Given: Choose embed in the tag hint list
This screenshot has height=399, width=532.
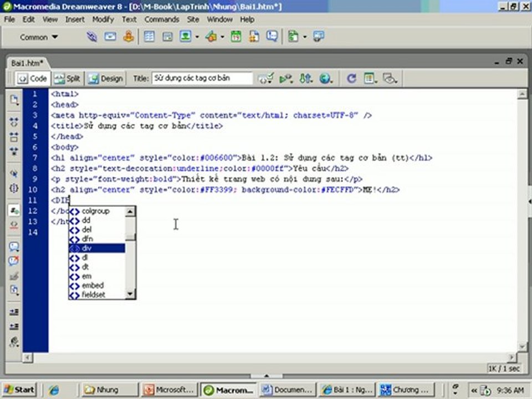Looking at the screenshot, I should (x=96, y=285).
